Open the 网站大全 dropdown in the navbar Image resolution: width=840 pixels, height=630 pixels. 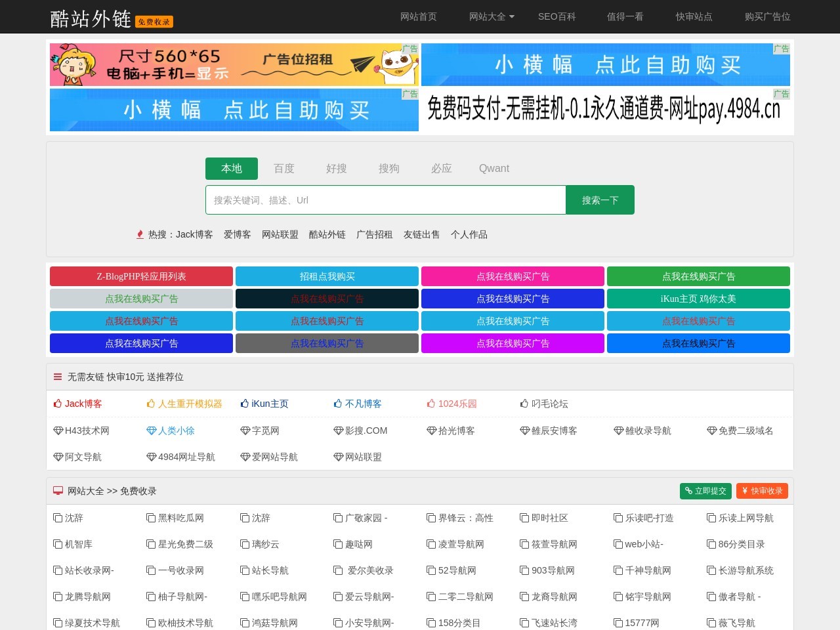[x=491, y=17]
